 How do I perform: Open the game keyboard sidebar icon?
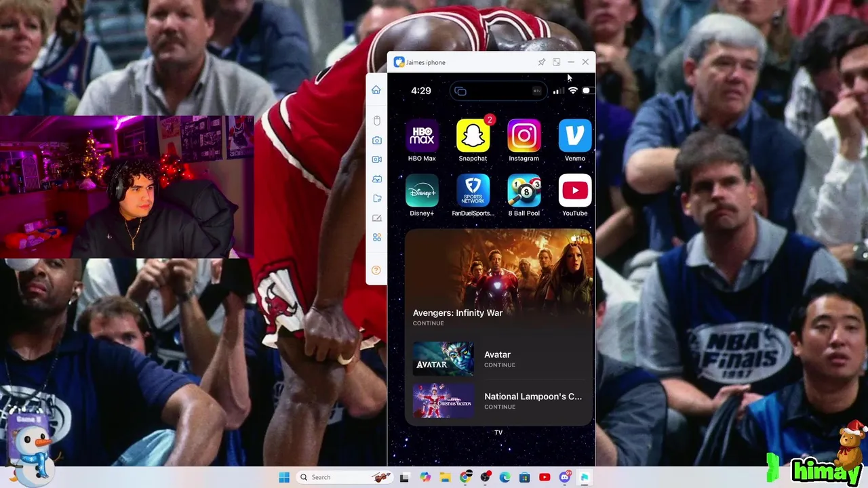(x=376, y=179)
